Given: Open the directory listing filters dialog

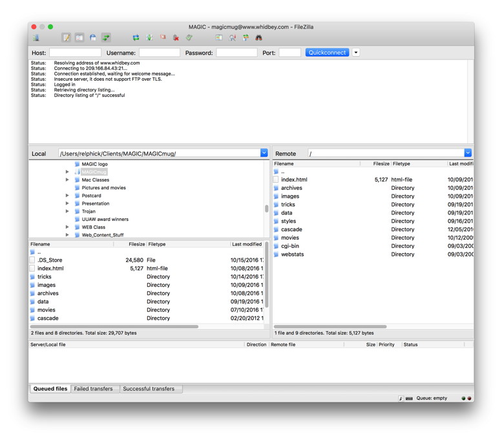Looking at the screenshot, I should 219,38.
